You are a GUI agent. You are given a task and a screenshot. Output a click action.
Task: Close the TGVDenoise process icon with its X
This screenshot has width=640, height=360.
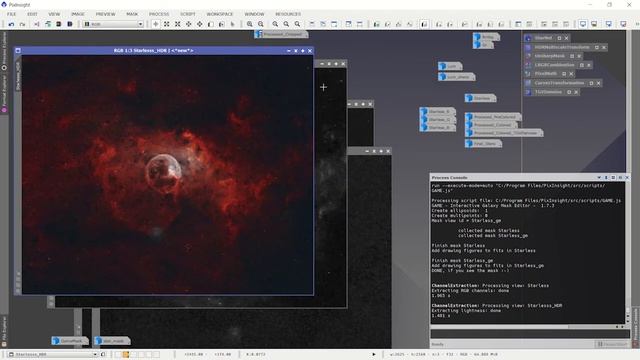(x=576, y=92)
